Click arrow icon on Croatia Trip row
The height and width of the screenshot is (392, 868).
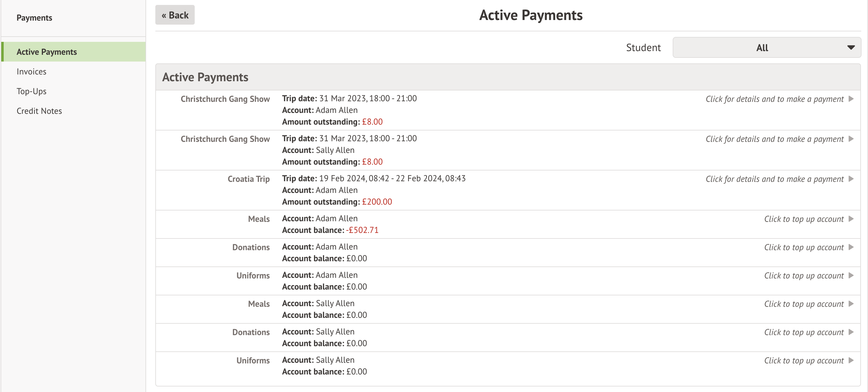[x=851, y=179]
